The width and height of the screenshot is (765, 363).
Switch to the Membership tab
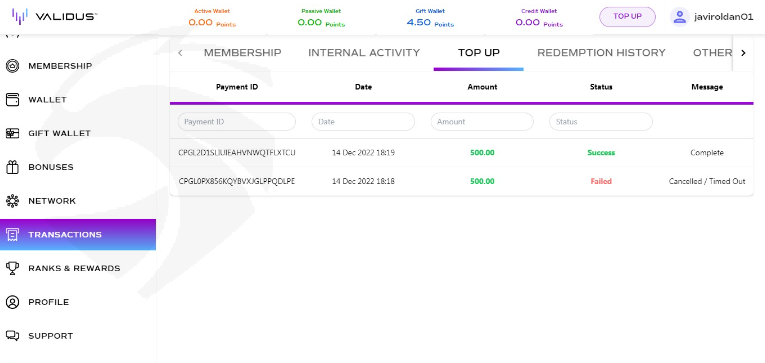pyautogui.click(x=242, y=53)
